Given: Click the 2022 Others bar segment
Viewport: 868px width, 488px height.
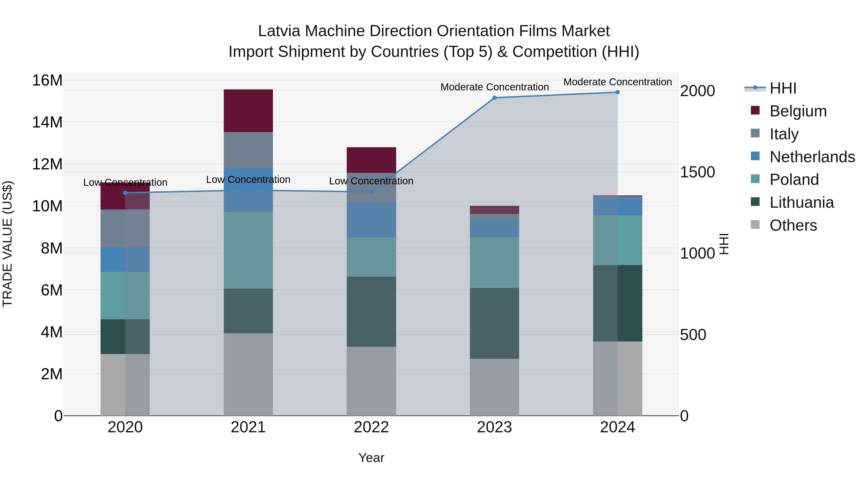Looking at the screenshot, I should tap(371, 381).
